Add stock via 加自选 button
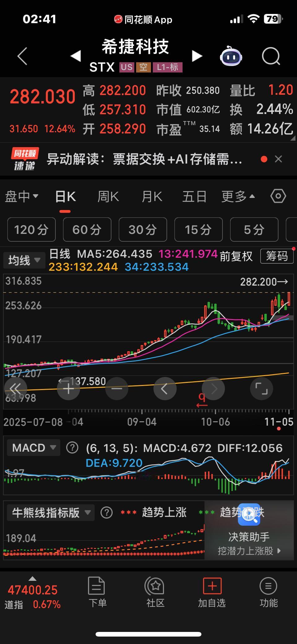The image size is (297, 644). [x=212, y=592]
